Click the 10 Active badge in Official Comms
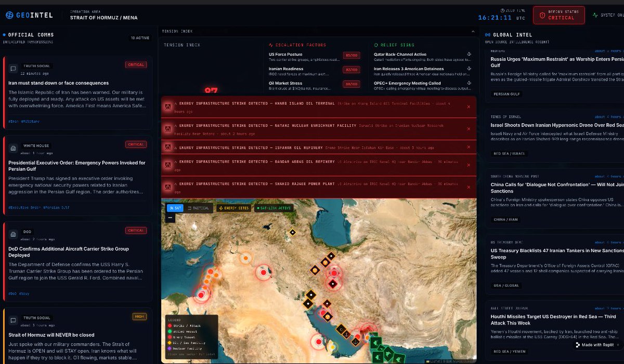This screenshot has height=364, width=624. point(140,38)
